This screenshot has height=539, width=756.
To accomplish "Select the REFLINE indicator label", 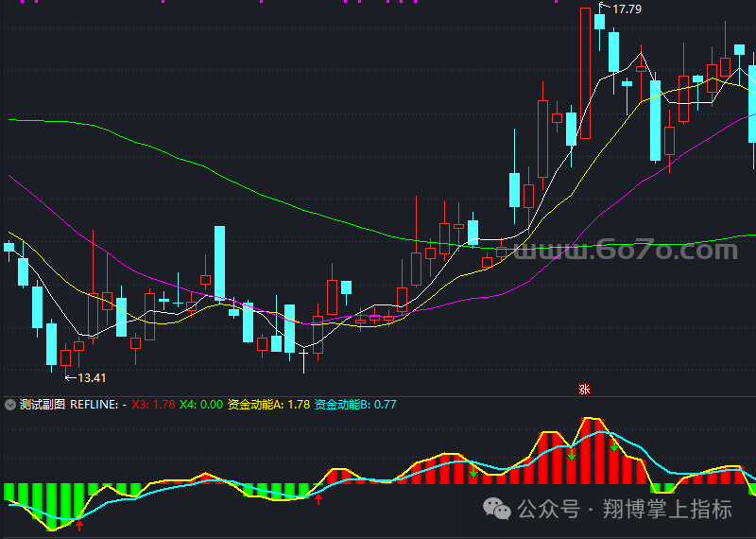I will coord(94,404).
